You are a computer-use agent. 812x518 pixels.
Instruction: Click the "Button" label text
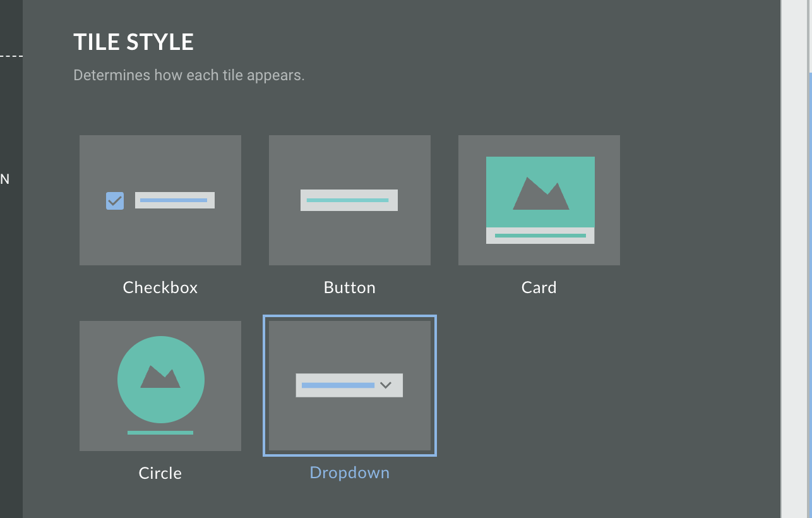(x=349, y=287)
